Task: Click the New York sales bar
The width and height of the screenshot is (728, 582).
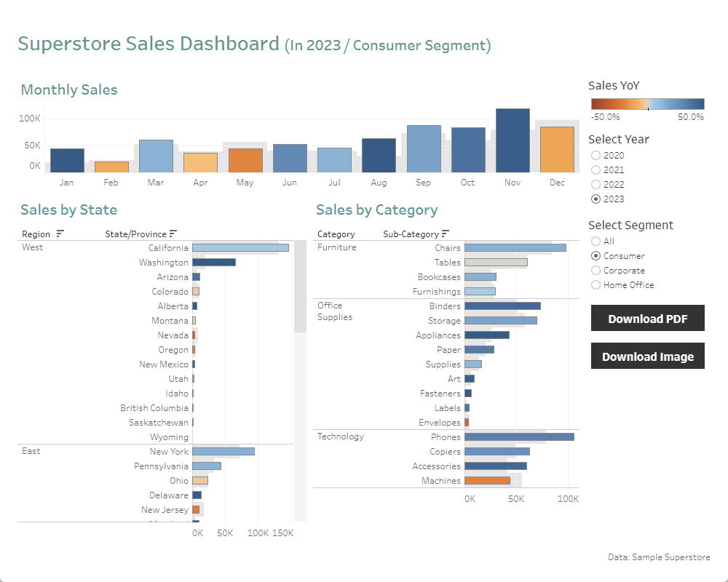Action: (223, 452)
